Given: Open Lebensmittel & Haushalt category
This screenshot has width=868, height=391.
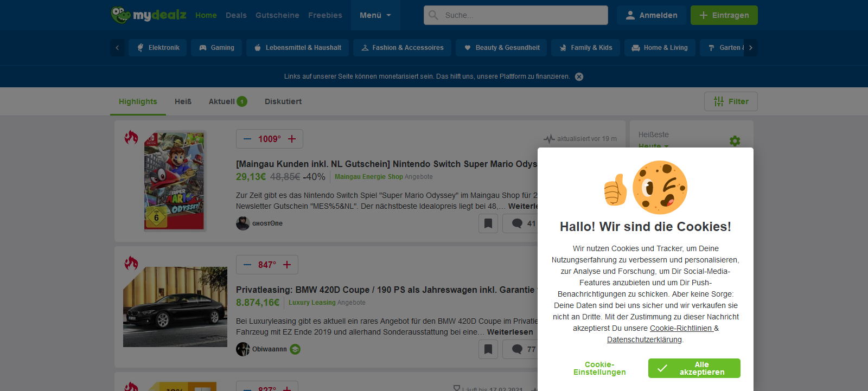Looking at the screenshot, I should point(298,48).
